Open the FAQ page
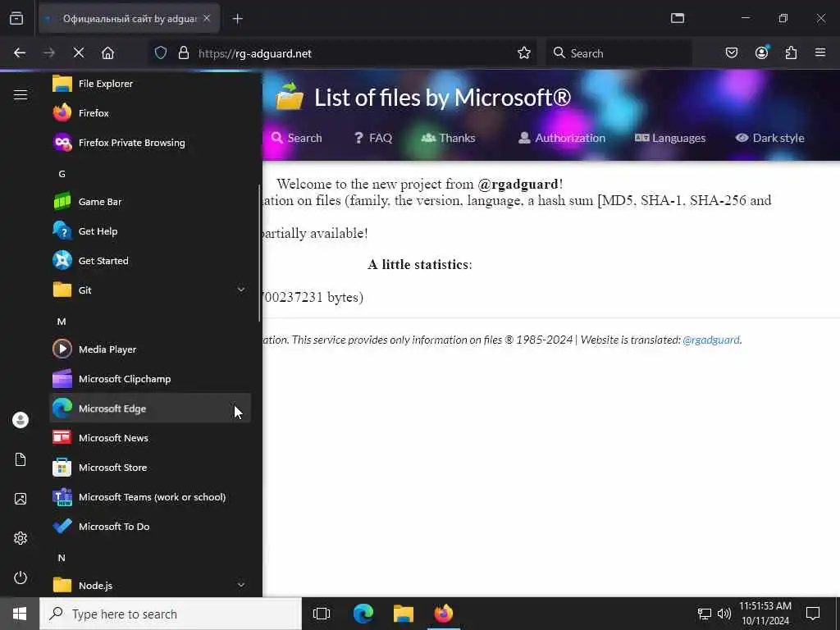The image size is (840, 630). coord(373,138)
